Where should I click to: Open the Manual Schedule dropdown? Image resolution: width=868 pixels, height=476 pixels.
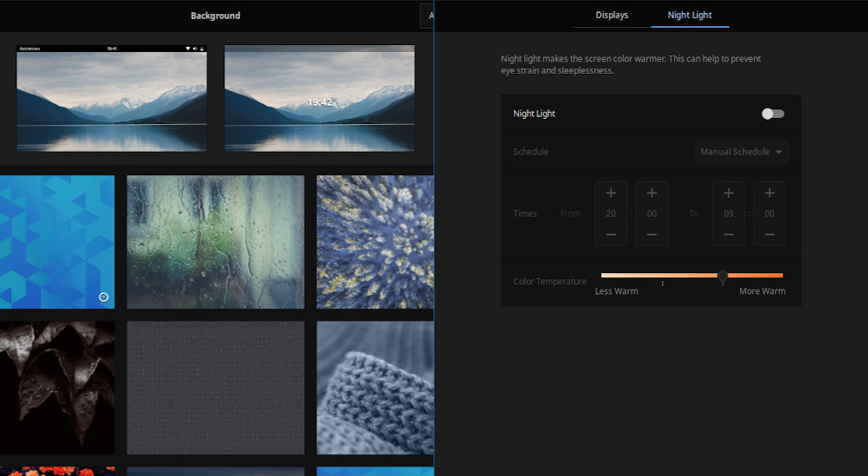pos(741,152)
